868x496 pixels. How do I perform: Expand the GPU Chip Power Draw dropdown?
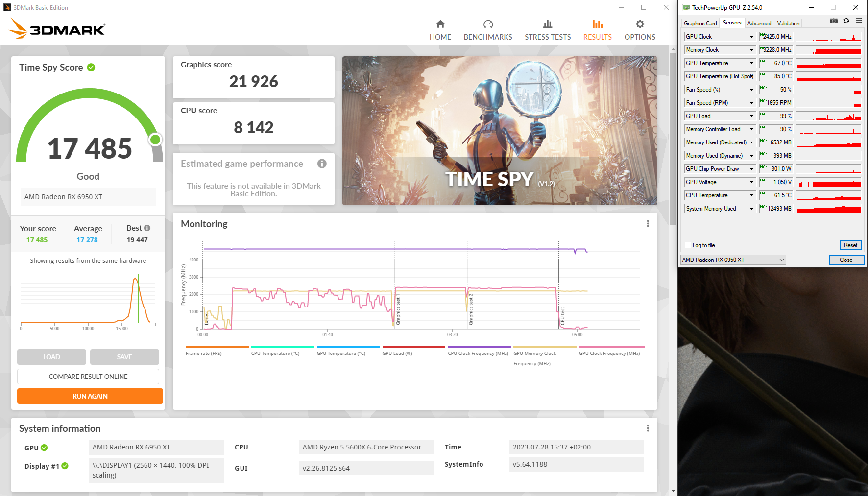751,169
